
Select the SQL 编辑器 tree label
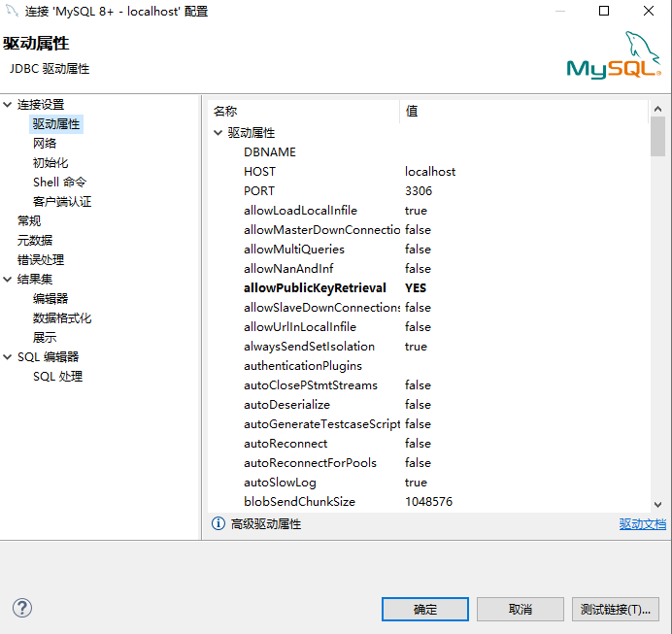[48, 357]
